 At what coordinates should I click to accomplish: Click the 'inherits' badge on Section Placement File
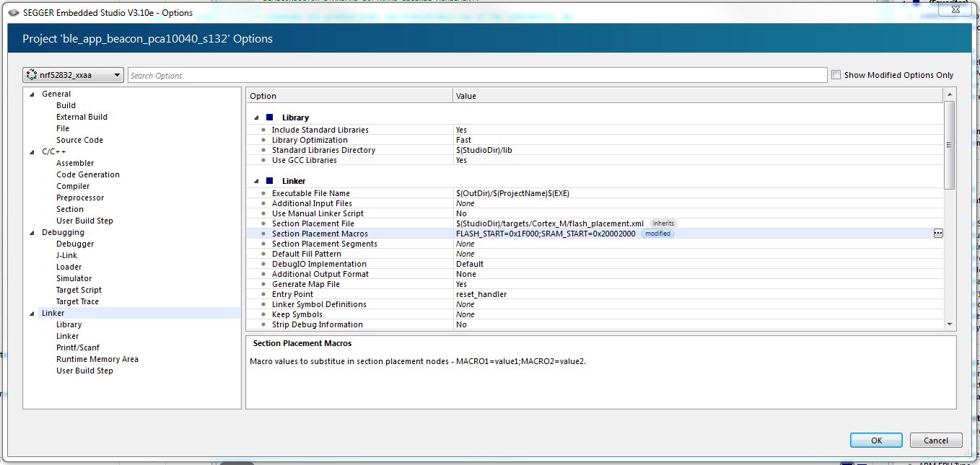[664, 223]
